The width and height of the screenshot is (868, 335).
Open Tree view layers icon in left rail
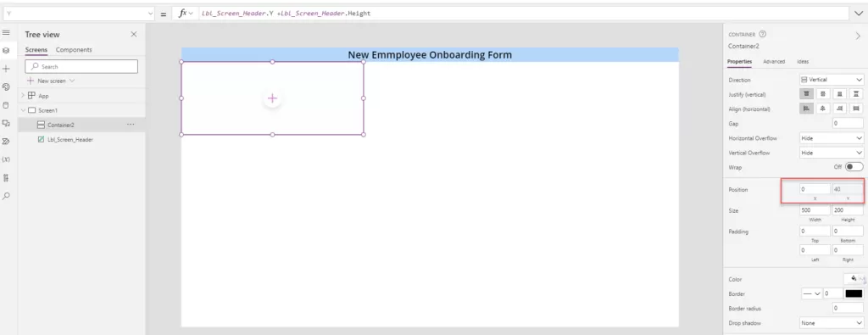[6, 50]
